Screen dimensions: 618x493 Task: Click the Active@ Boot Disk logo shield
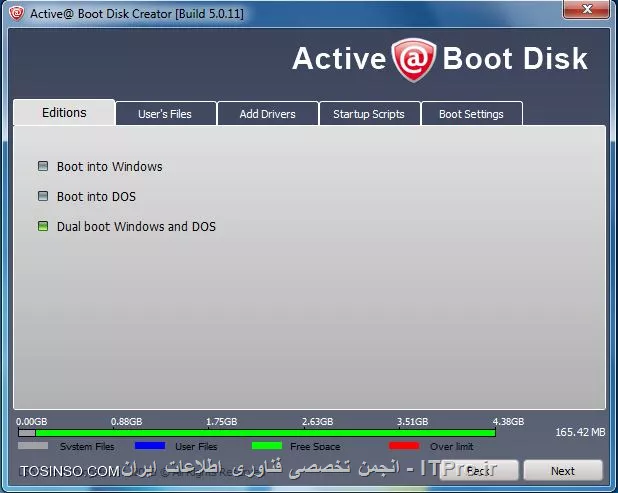tap(414, 60)
